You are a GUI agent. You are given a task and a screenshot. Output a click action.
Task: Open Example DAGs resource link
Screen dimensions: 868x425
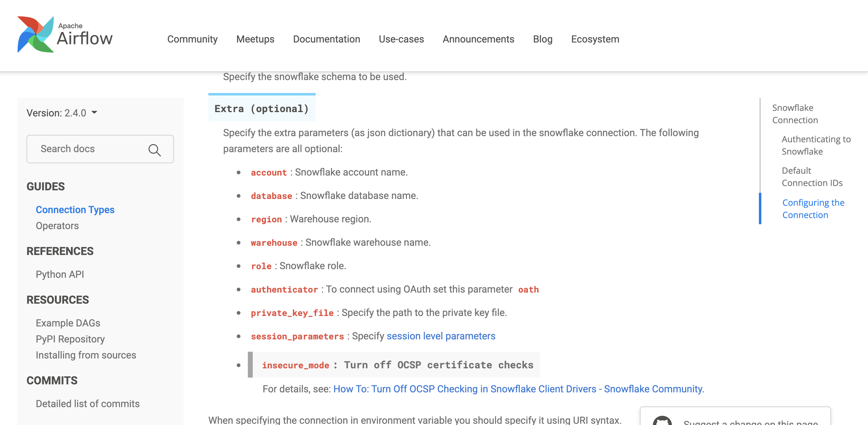68,323
